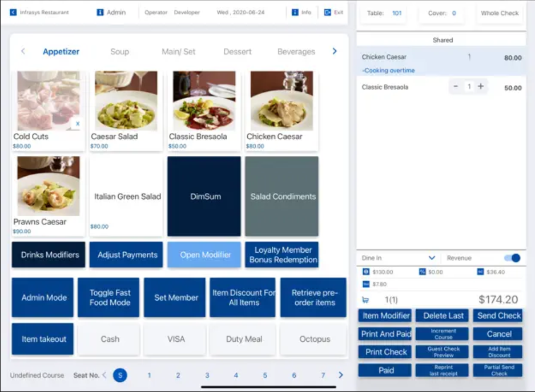Select the shared seat S circle

119,375
